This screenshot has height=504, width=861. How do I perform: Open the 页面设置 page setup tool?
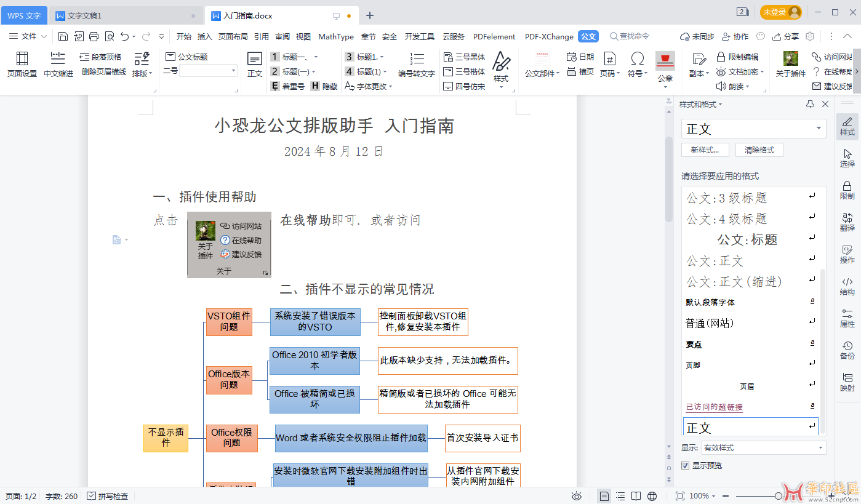[x=22, y=65]
